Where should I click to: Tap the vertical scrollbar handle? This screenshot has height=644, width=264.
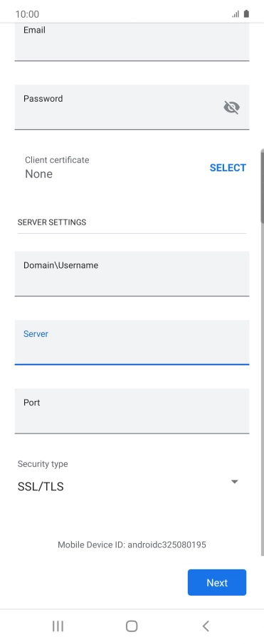click(262, 186)
